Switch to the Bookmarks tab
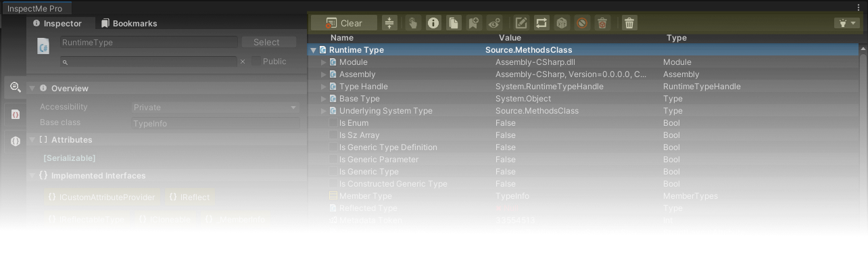This screenshot has height=263, width=868. [x=128, y=23]
